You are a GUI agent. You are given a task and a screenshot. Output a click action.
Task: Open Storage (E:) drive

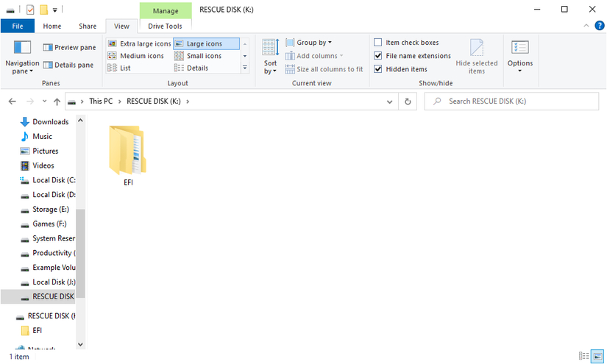[x=45, y=210]
